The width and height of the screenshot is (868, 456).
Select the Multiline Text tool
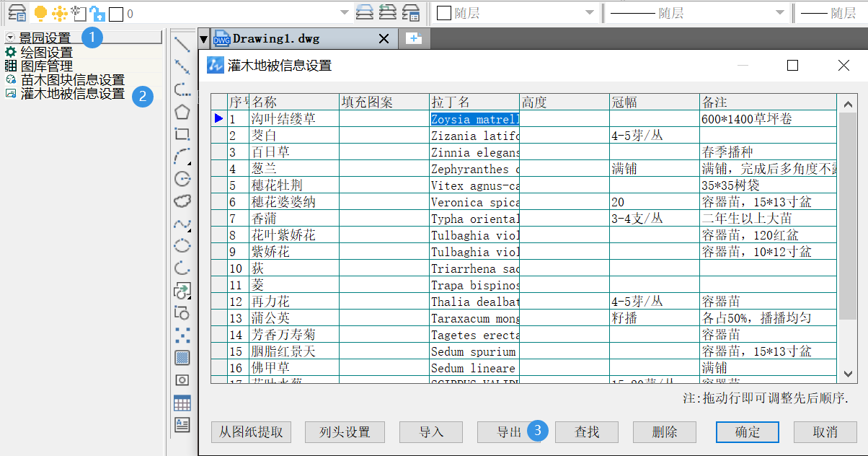pyautogui.click(x=182, y=425)
